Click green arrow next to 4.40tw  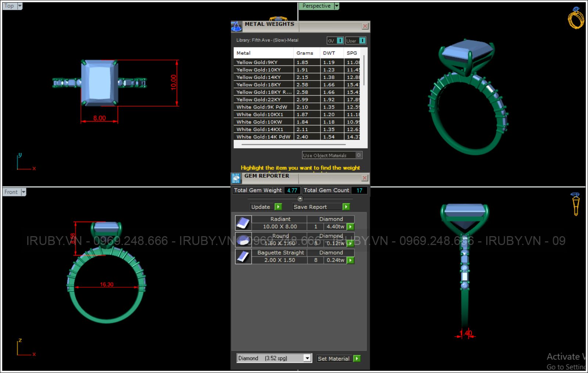coord(351,227)
